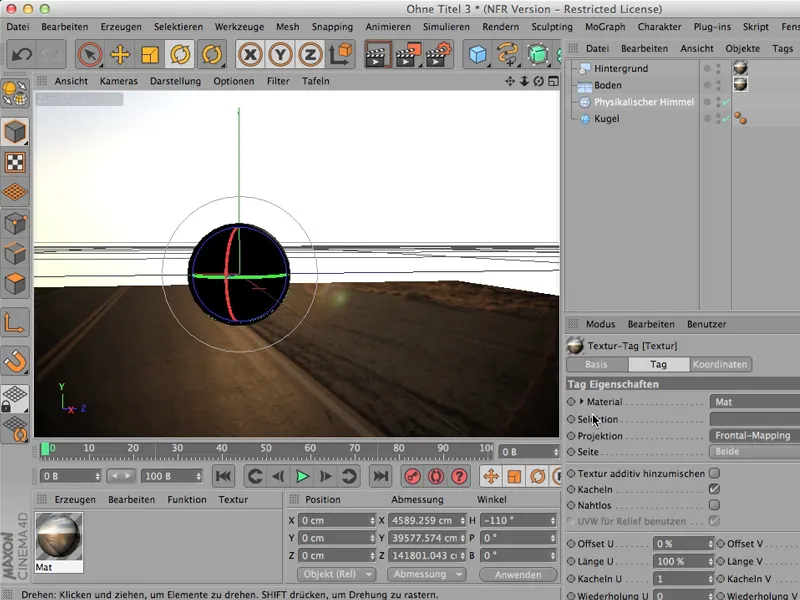Activate the Rotate tool in top toolbar
The image size is (800, 600).
[x=180, y=54]
